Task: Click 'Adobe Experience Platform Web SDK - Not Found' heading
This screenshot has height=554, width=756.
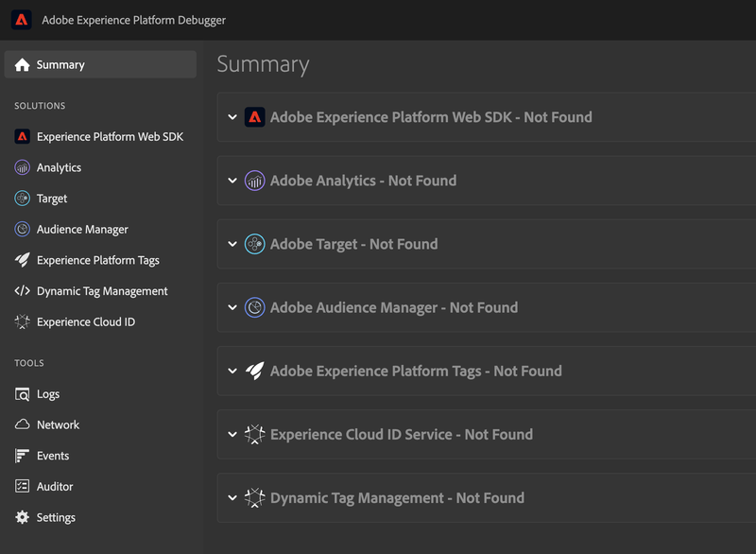Action: (x=431, y=117)
